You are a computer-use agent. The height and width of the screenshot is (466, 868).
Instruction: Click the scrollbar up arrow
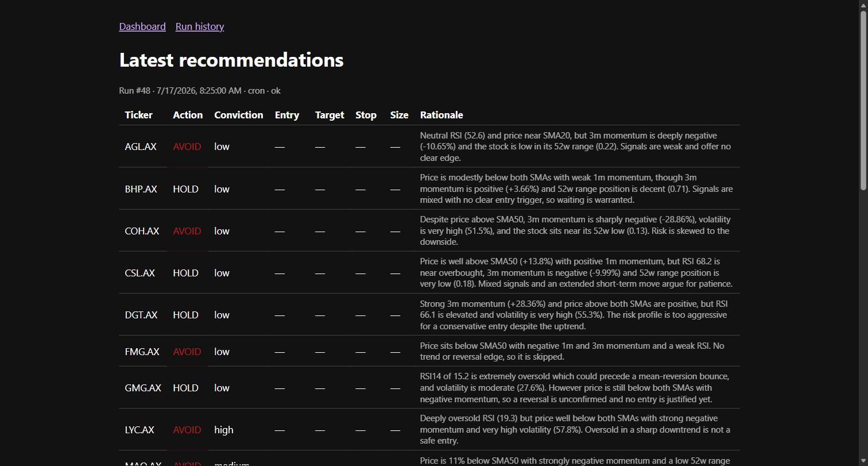(863, 4)
